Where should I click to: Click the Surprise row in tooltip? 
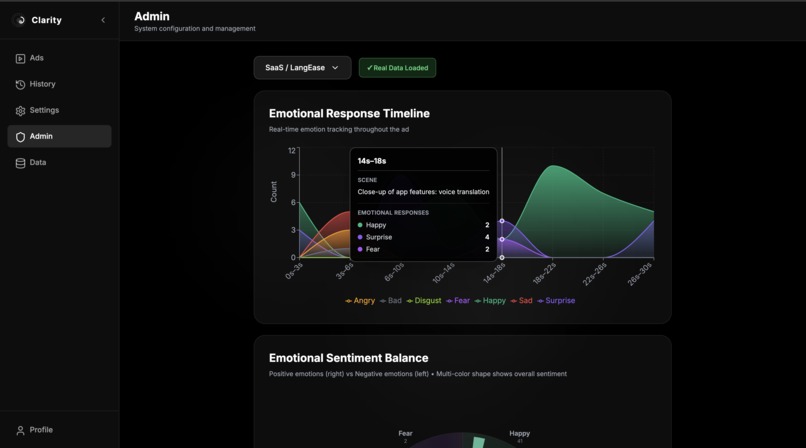(424, 237)
